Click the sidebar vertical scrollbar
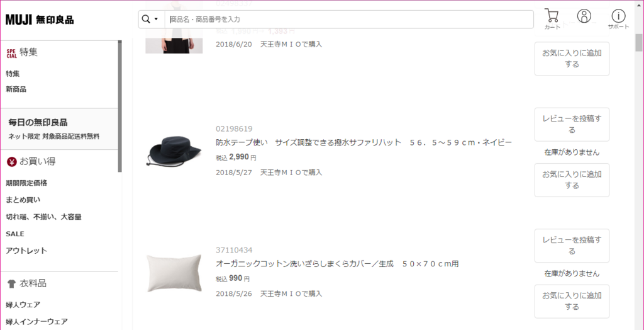Viewport: 644px width, 330px height. [120, 106]
